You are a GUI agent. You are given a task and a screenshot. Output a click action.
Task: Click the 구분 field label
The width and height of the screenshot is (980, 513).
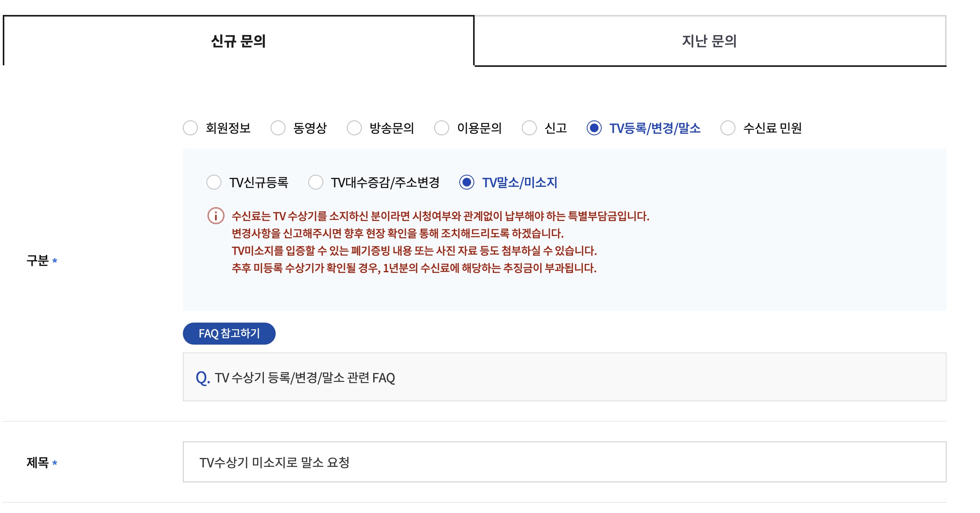(38, 260)
